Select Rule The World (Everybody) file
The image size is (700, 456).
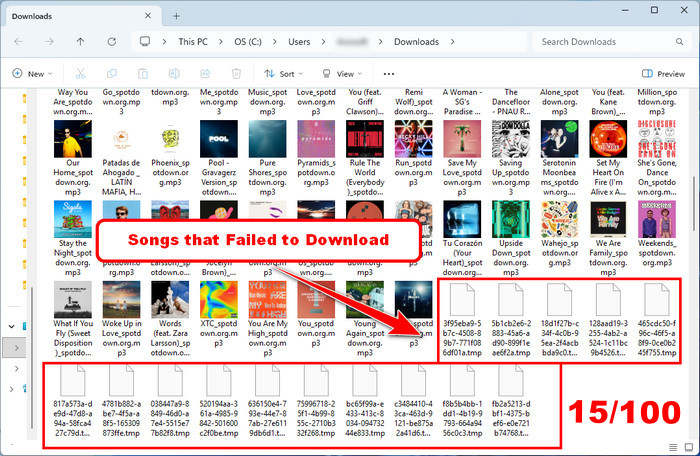pos(365,159)
